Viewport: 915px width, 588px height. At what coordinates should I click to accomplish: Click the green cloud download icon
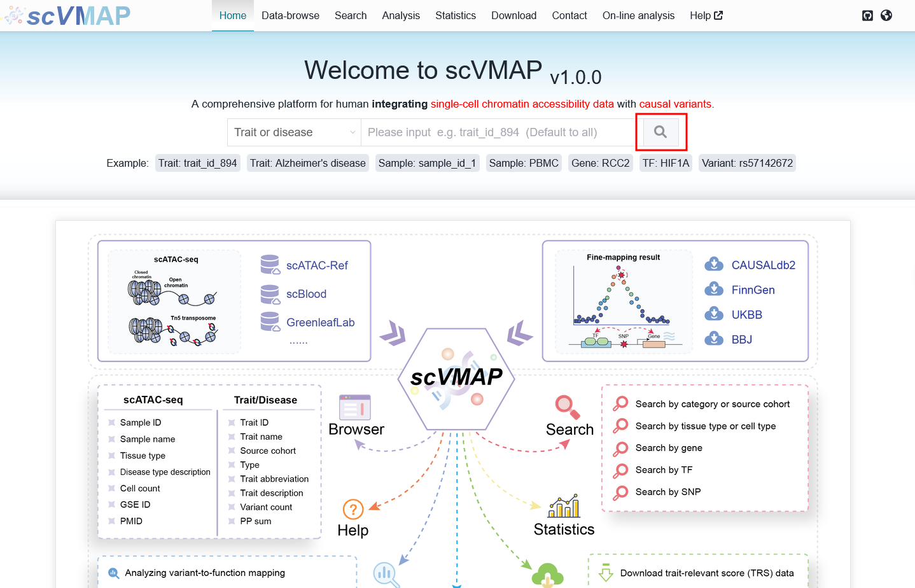(547, 575)
